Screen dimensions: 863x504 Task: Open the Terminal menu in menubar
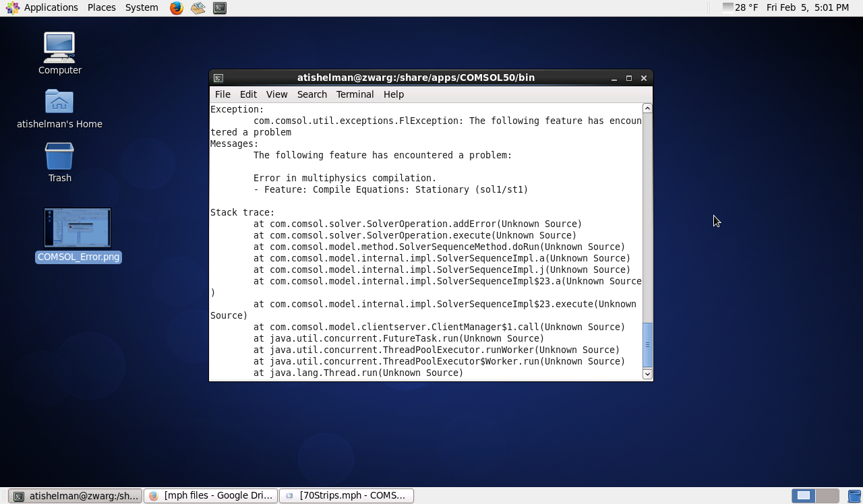(355, 94)
